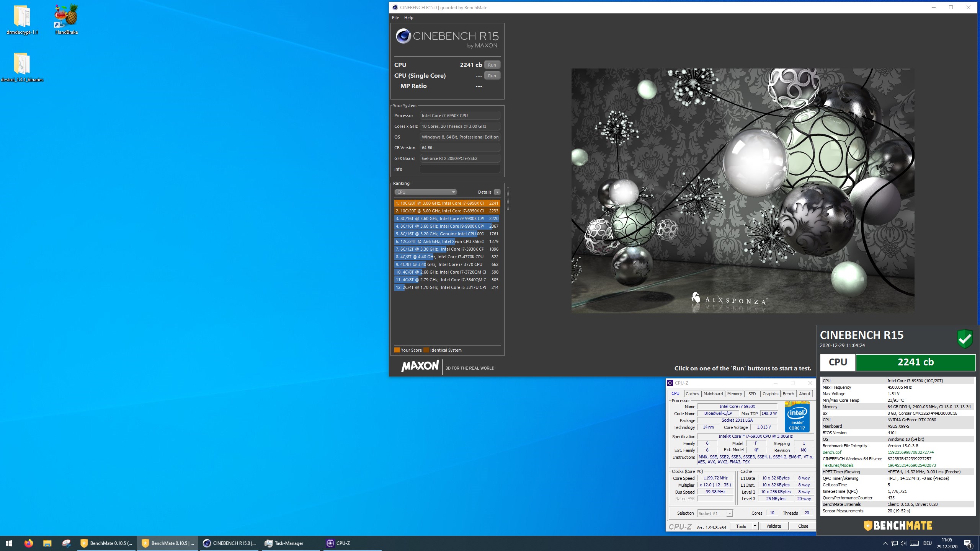This screenshot has height=551, width=980.
Task: Click the Close button in CPU-Z
Action: click(x=803, y=527)
